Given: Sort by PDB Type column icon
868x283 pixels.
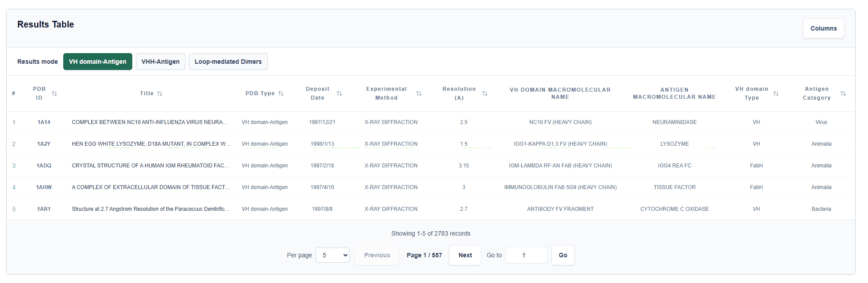Looking at the screenshot, I should click(x=281, y=93).
